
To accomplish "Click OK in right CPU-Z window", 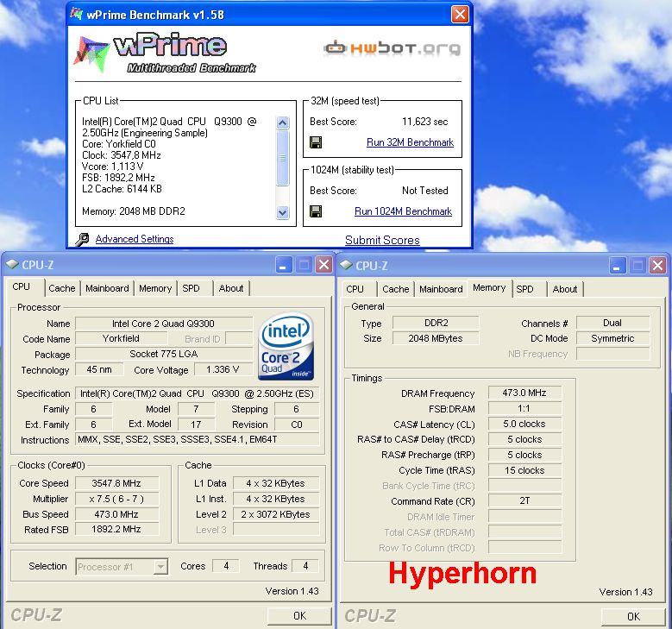I will (x=633, y=617).
